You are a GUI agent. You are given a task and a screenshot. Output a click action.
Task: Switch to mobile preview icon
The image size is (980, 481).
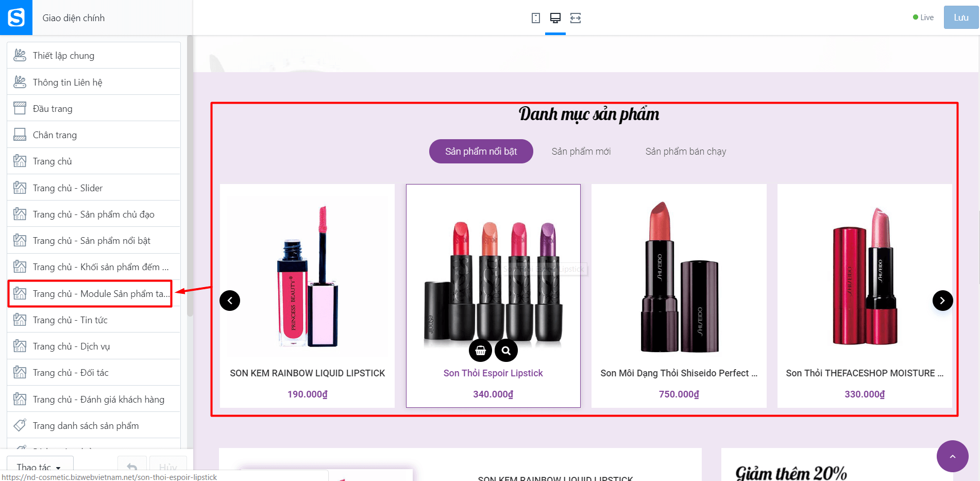pyautogui.click(x=536, y=18)
